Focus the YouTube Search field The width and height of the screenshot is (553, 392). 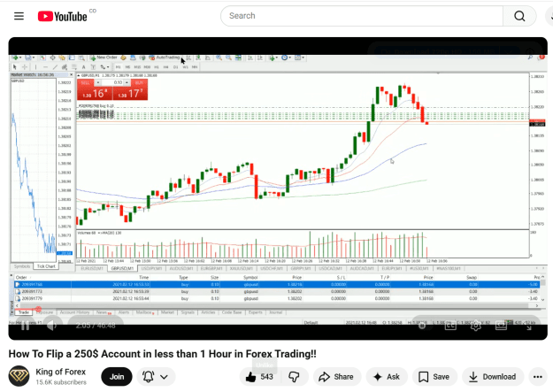coord(362,16)
